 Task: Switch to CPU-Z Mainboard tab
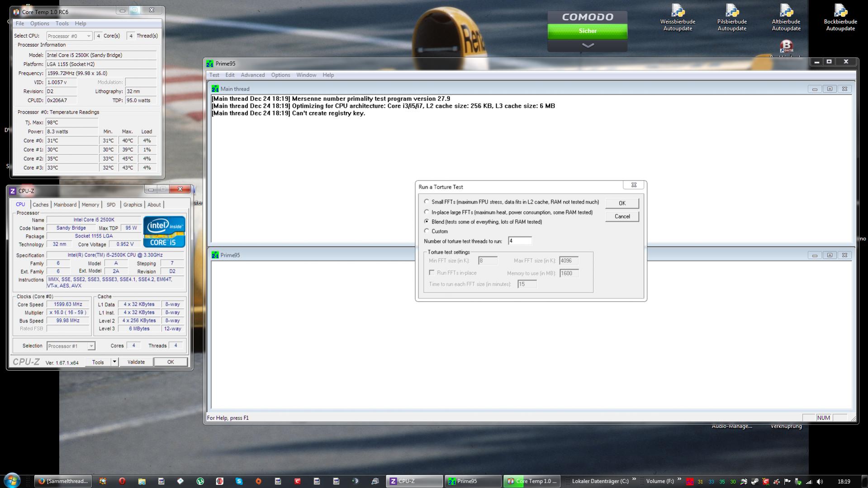click(65, 205)
